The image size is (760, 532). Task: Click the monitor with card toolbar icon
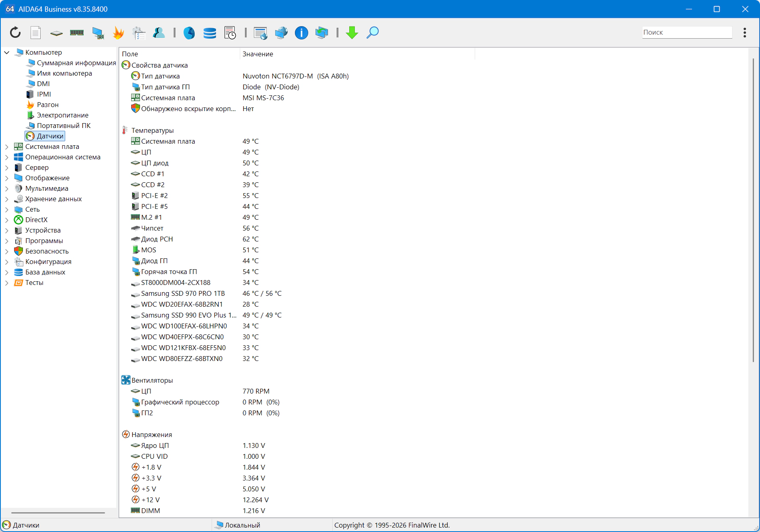pos(98,33)
